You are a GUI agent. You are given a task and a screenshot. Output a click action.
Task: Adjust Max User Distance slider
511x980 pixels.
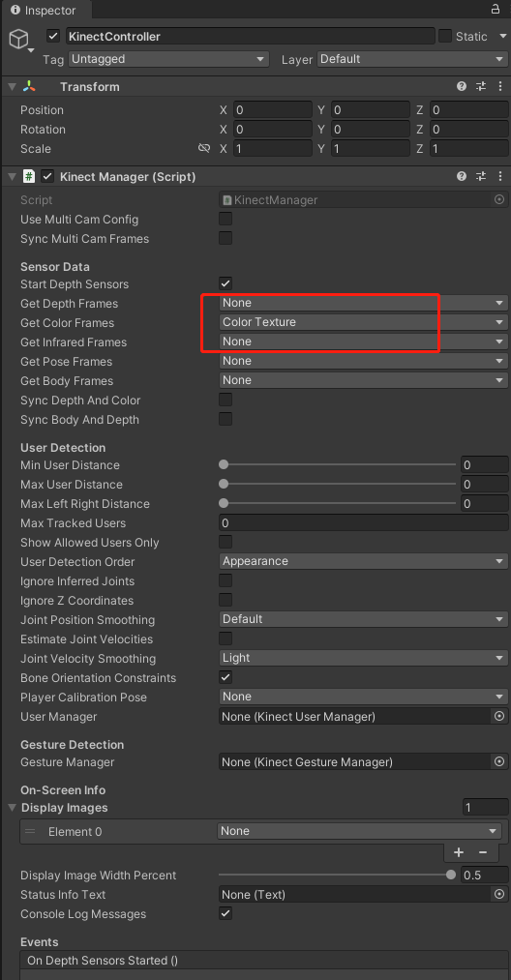click(x=338, y=484)
